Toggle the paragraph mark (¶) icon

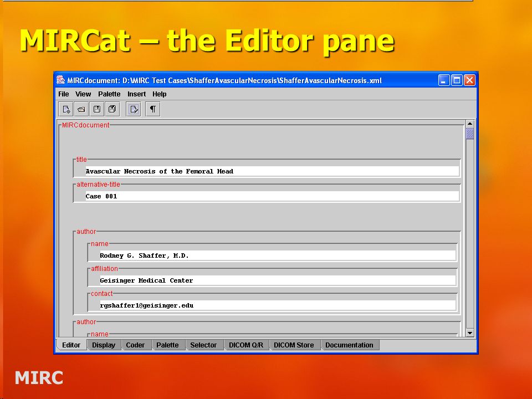(x=153, y=109)
